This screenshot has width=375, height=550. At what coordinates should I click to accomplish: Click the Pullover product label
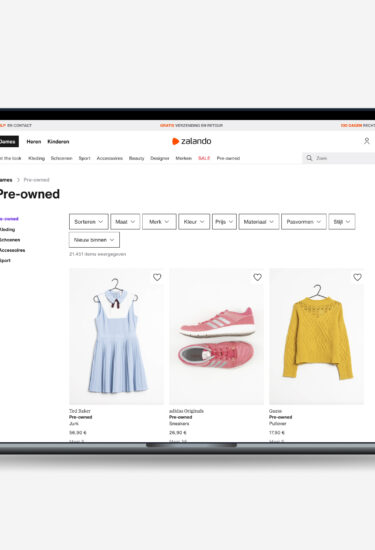pos(277,424)
